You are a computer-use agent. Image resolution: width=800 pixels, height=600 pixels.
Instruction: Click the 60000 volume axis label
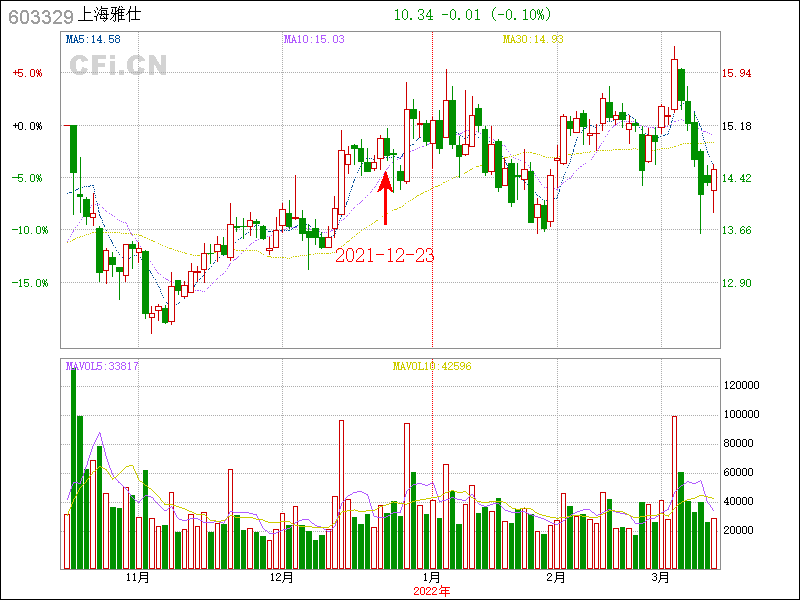click(739, 473)
